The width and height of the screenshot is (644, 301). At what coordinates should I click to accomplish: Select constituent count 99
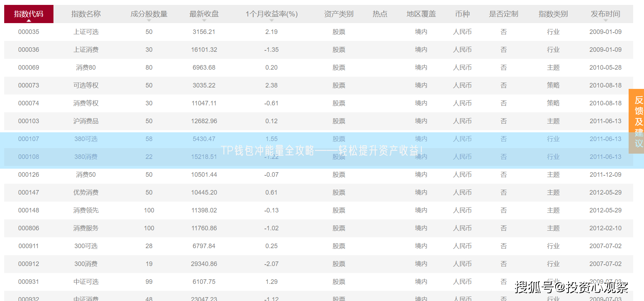[x=149, y=282]
